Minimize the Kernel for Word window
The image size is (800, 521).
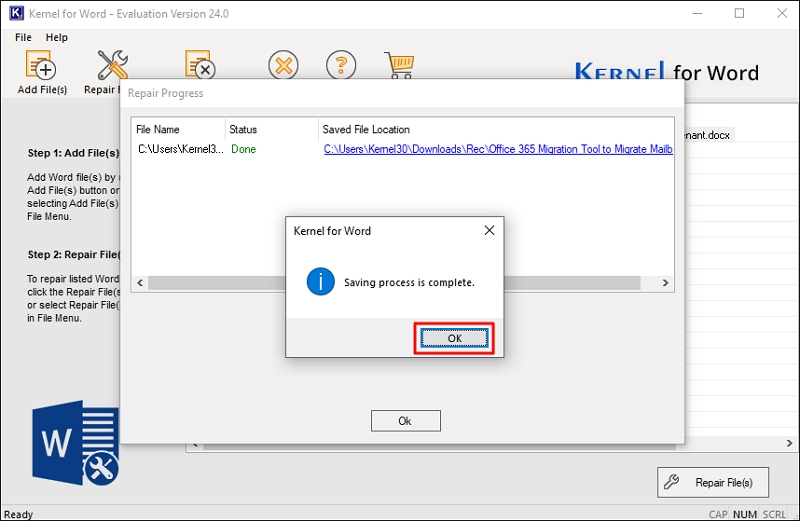pyautogui.click(x=697, y=13)
